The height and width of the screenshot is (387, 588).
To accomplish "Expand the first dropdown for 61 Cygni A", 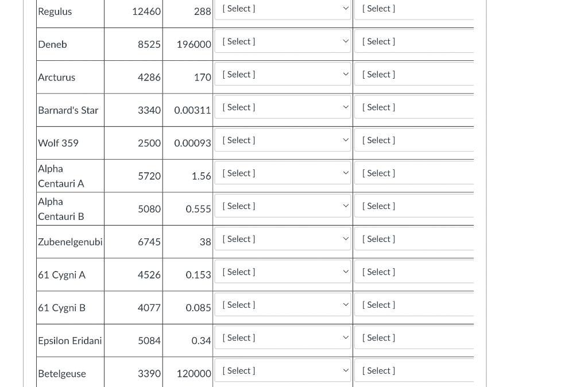I will coord(283,272).
